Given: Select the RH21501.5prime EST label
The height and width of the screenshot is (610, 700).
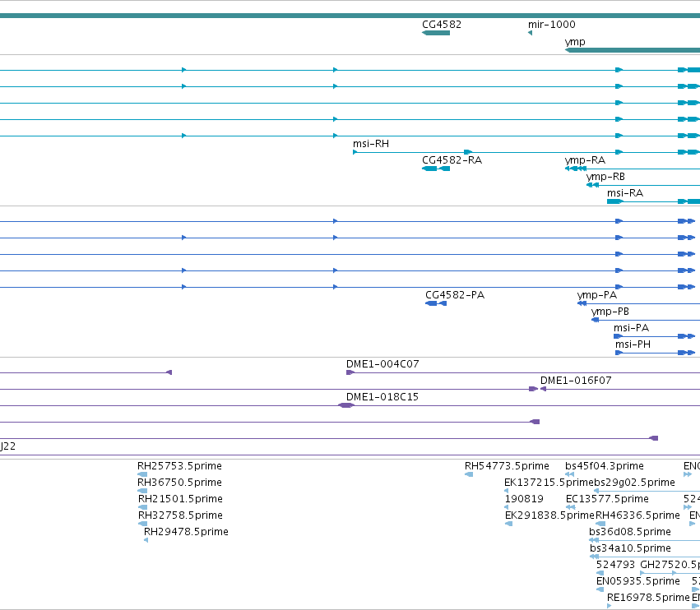Looking at the screenshot, I should click(x=180, y=499).
